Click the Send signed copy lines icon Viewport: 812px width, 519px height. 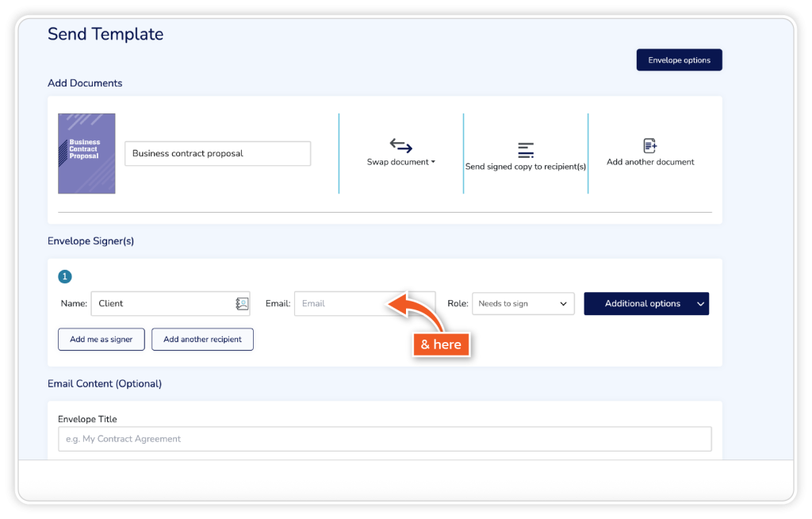[526, 150]
